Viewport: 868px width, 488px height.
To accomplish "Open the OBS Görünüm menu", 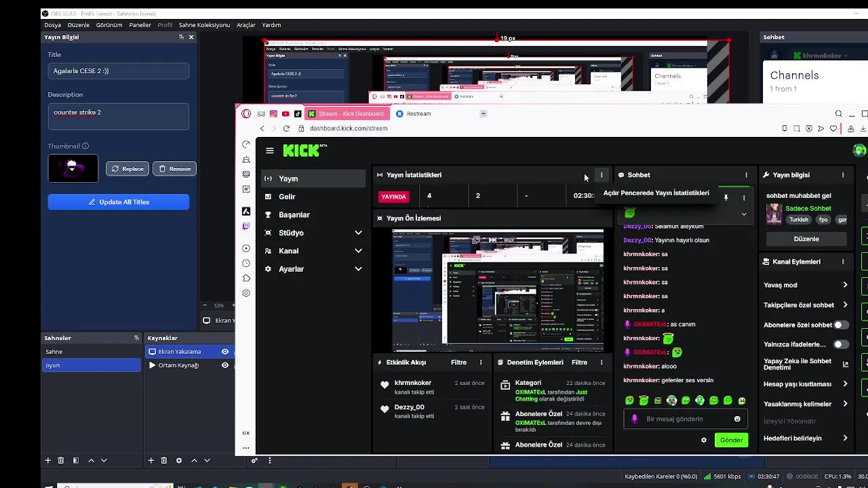I will pyautogui.click(x=109, y=25).
